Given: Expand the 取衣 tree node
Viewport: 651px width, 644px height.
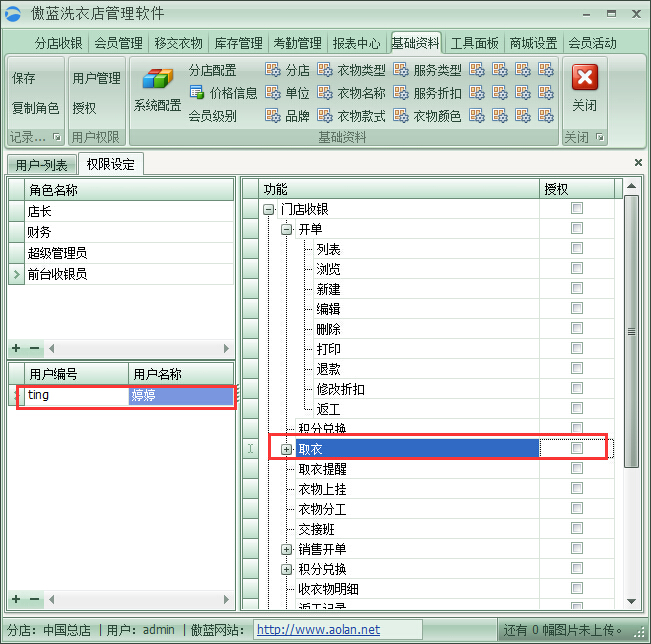Looking at the screenshot, I should 287,449.
